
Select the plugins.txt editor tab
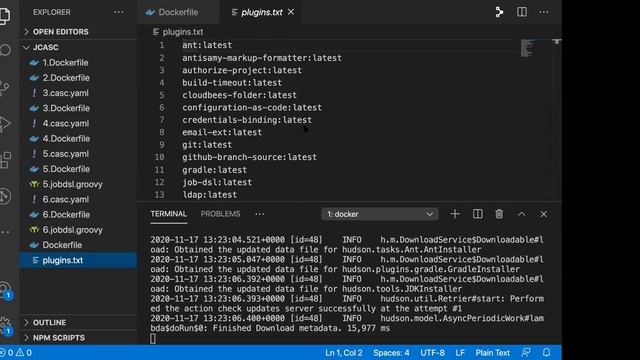pos(262,12)
